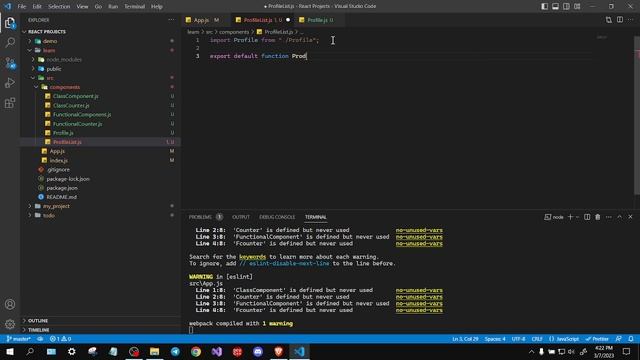Toggle secondary side bar layout icon

[566, 7]
